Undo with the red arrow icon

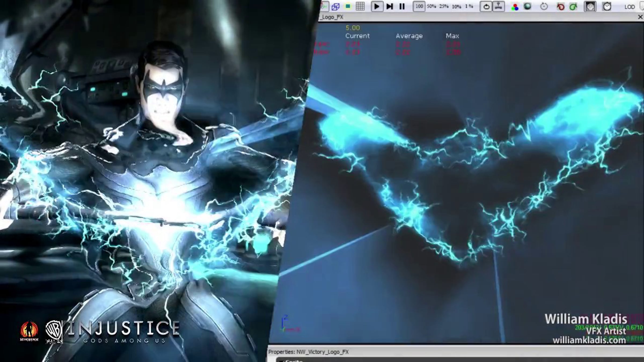point(561,6)
